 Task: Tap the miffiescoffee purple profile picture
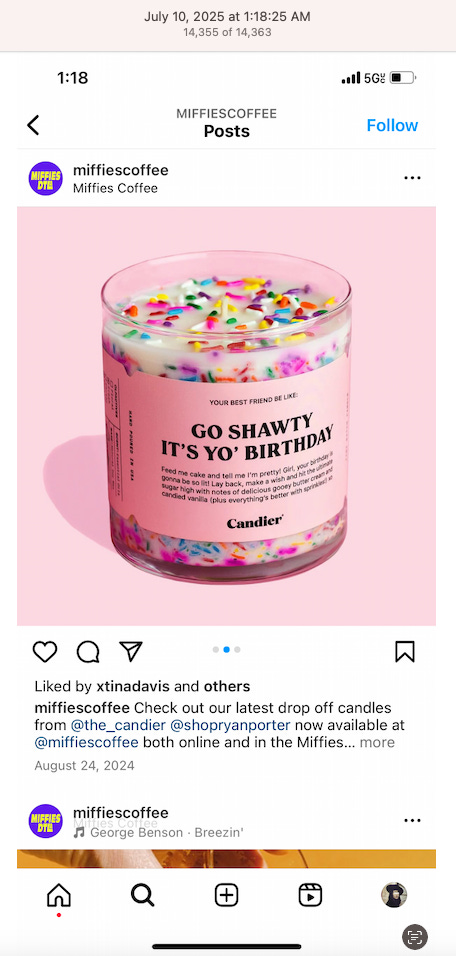pos(46,178)
